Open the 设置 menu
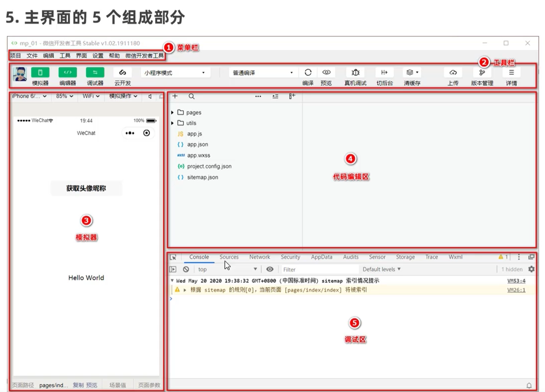Image resolution: width=545 pixels, height=392 pixels. click(98, 55)
